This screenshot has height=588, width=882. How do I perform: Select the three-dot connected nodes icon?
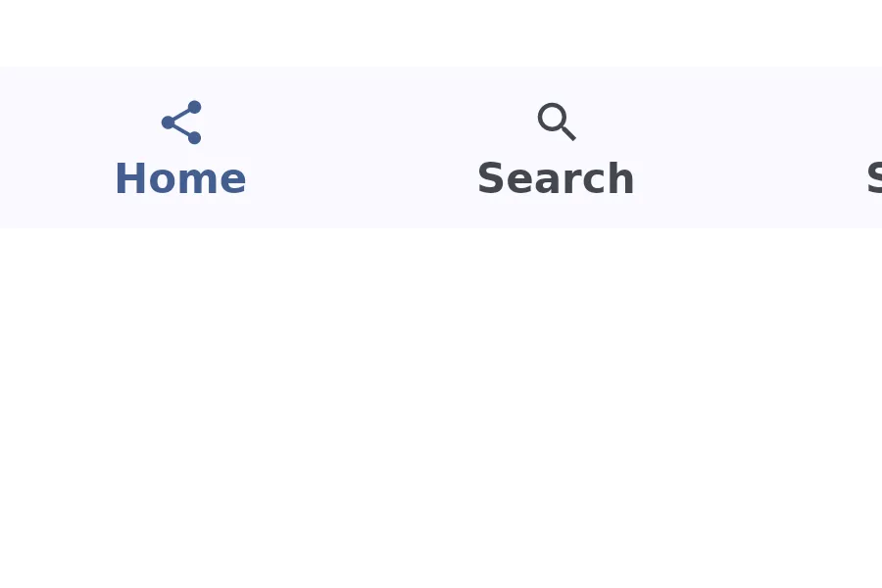181,122
